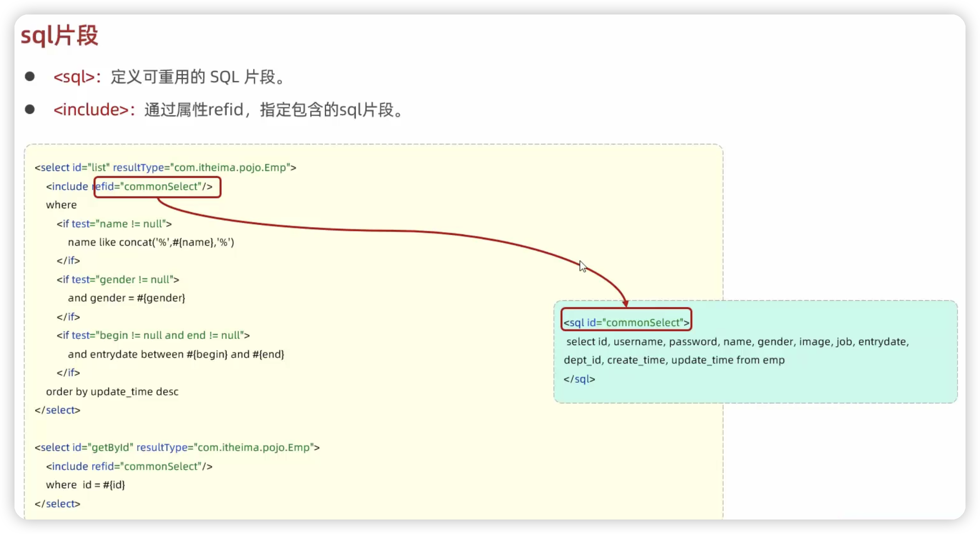Click 'order by update_time desc' line
The width and height of the screenshot is (980, 534).
point(112,392)
